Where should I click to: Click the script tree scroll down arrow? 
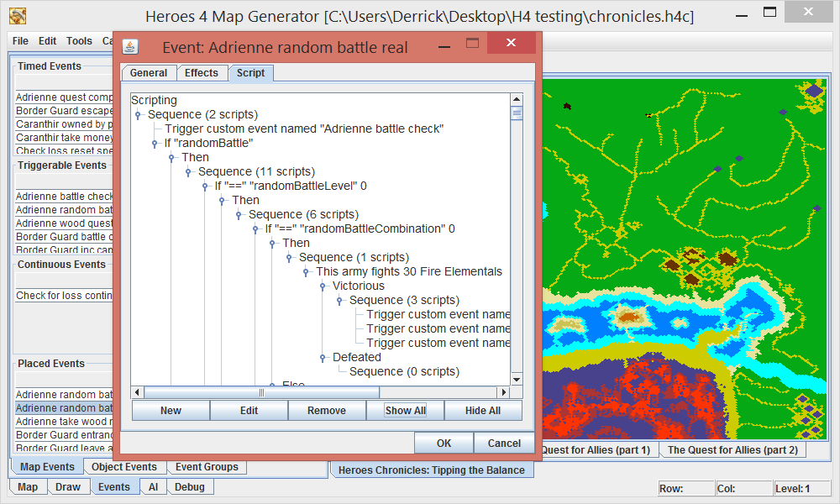click(x=517, y=380)
